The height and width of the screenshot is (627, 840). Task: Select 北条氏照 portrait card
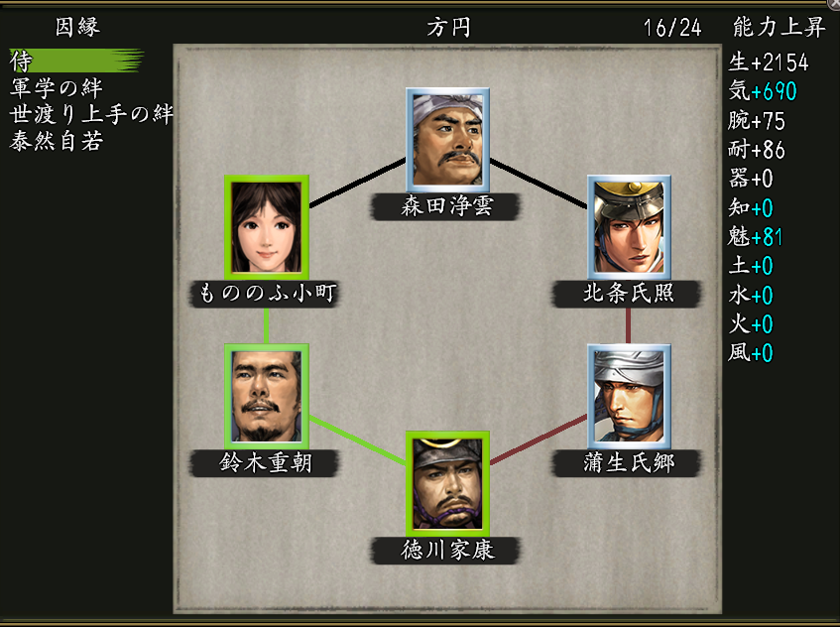[x=629, y=227]
